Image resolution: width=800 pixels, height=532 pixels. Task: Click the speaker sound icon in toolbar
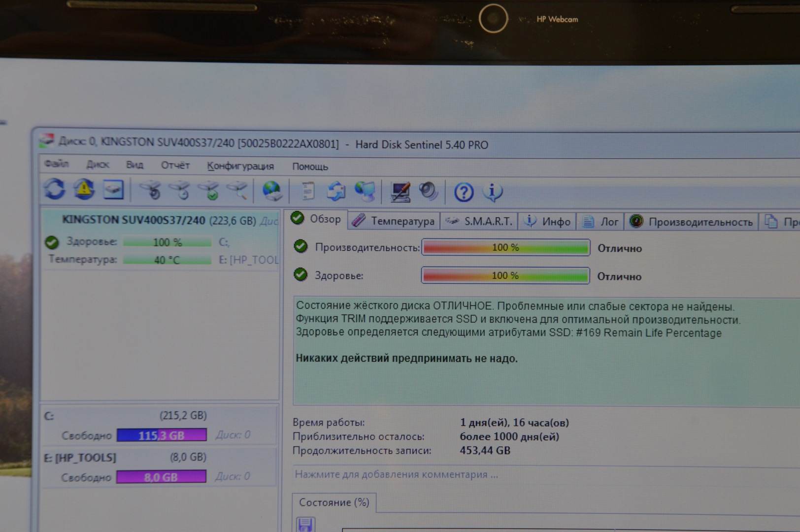(428, 191)
